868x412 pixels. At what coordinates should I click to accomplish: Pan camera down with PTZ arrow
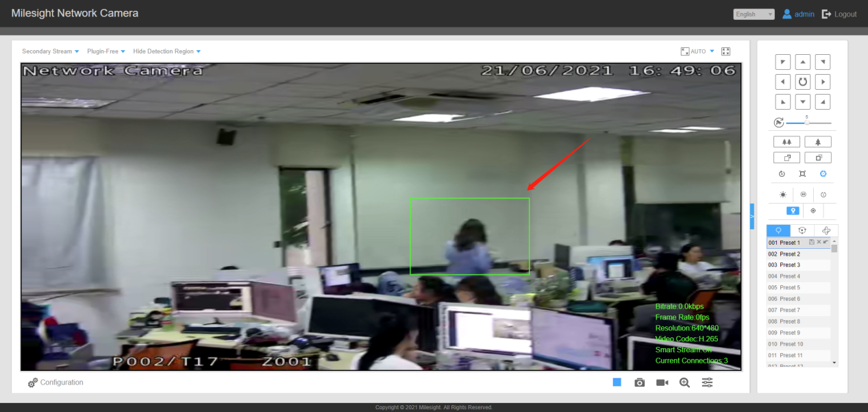pos(803,101)
